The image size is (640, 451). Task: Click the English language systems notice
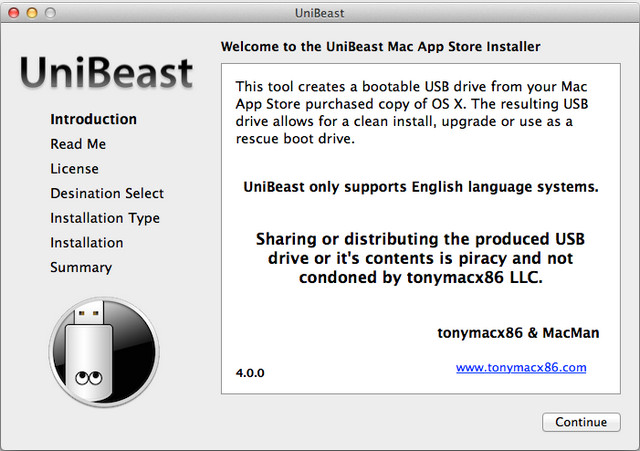tap(420, 187)
